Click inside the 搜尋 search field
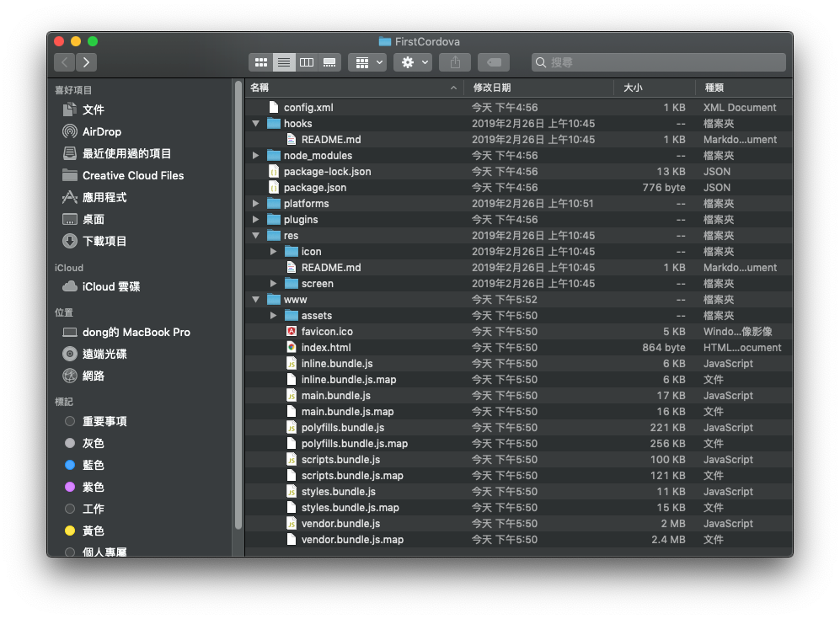 657,61
